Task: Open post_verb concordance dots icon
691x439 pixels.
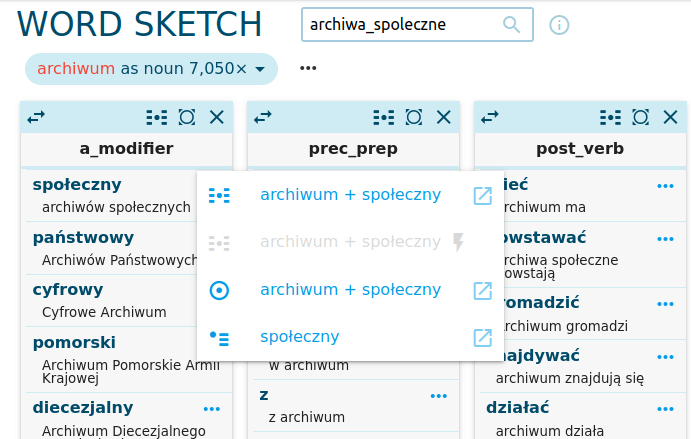Action: pos(610,117)
